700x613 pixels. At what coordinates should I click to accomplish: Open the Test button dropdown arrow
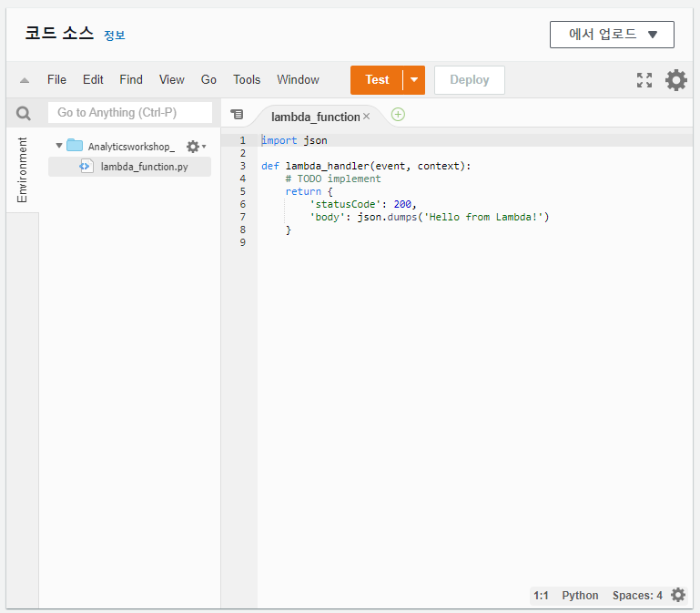414,80
